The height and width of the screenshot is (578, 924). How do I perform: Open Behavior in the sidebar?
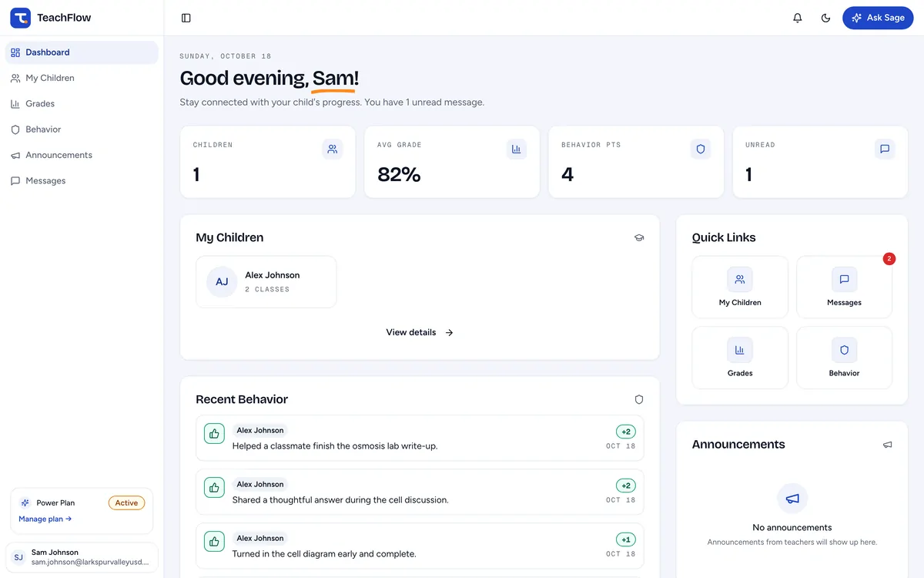(82, 129)
